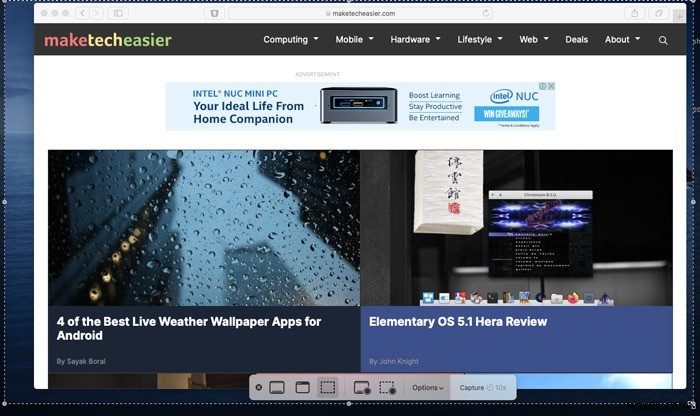Viewport: 700px width, 416px height.
Task: Expand the Mobile menu
Action: (354, 39)
